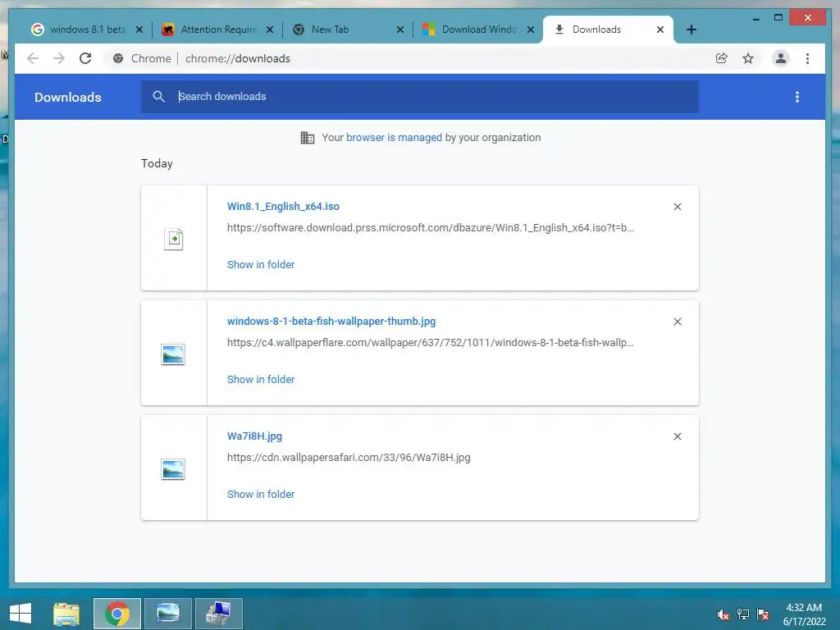Close the Downloads tab

[660, 30]
